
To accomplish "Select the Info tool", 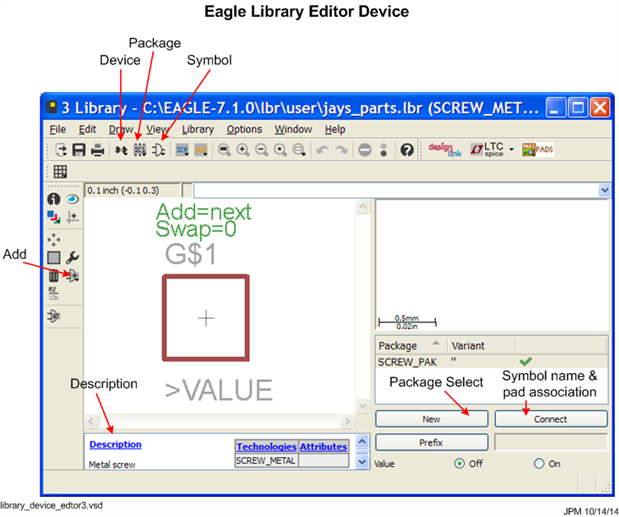I will point(54,199).
